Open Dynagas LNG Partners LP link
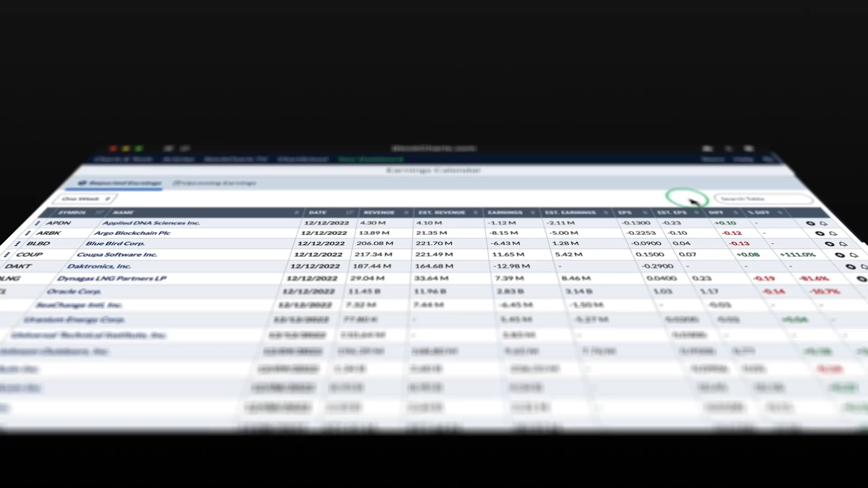The height and width of the screenshot is (488, 868). pos(112,278)
